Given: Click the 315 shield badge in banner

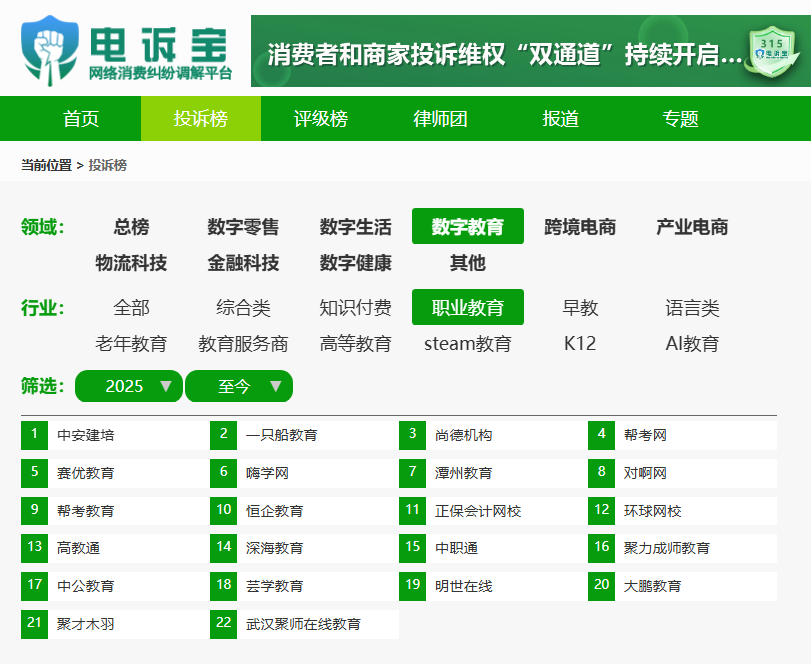Looking at the screenshot, I should point(773,52).
